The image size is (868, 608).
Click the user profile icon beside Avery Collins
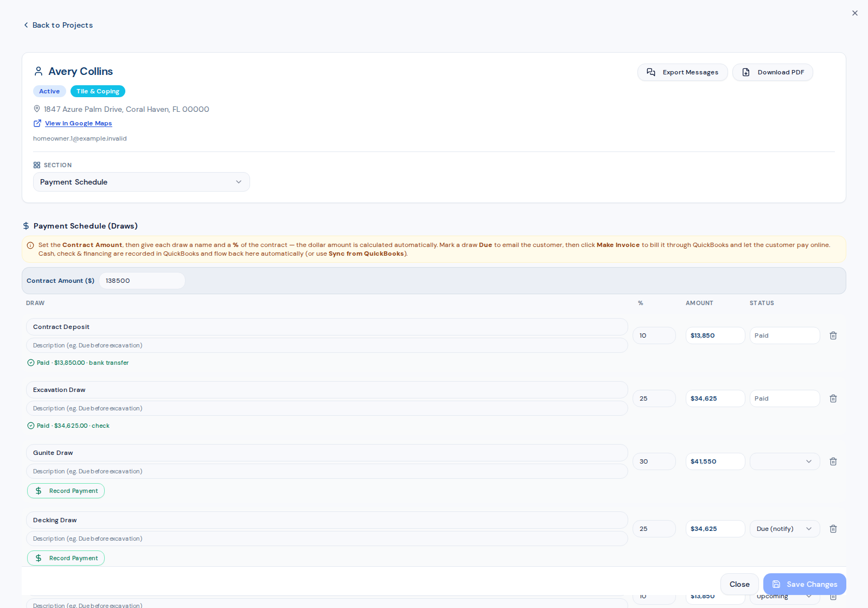(39, 71)
